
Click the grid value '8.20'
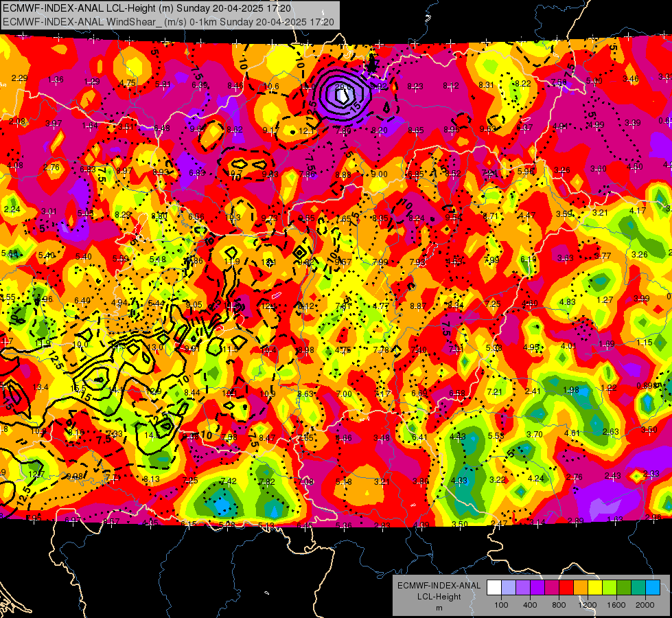380,130
